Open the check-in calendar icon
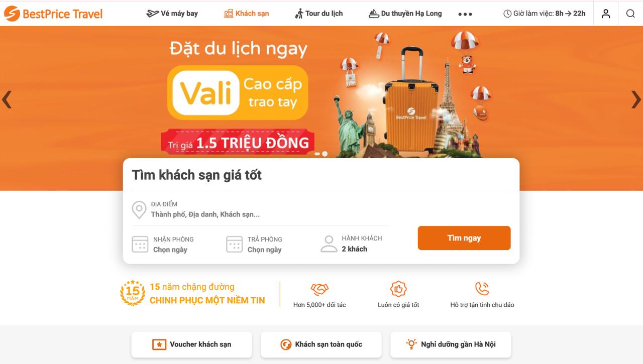This screenshot has width=643, height=364. click(x=140, y=245)
